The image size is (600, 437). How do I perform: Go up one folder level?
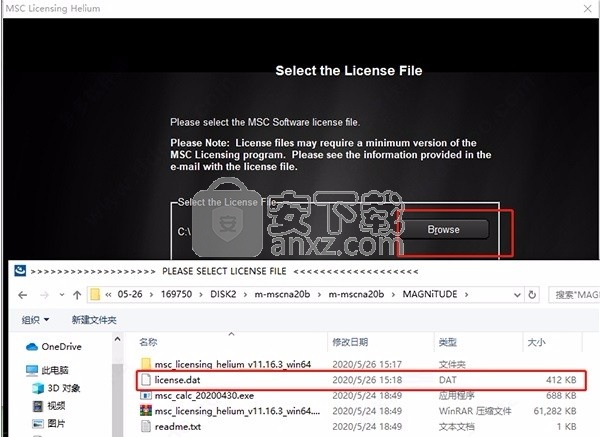[x=77, y=295]
